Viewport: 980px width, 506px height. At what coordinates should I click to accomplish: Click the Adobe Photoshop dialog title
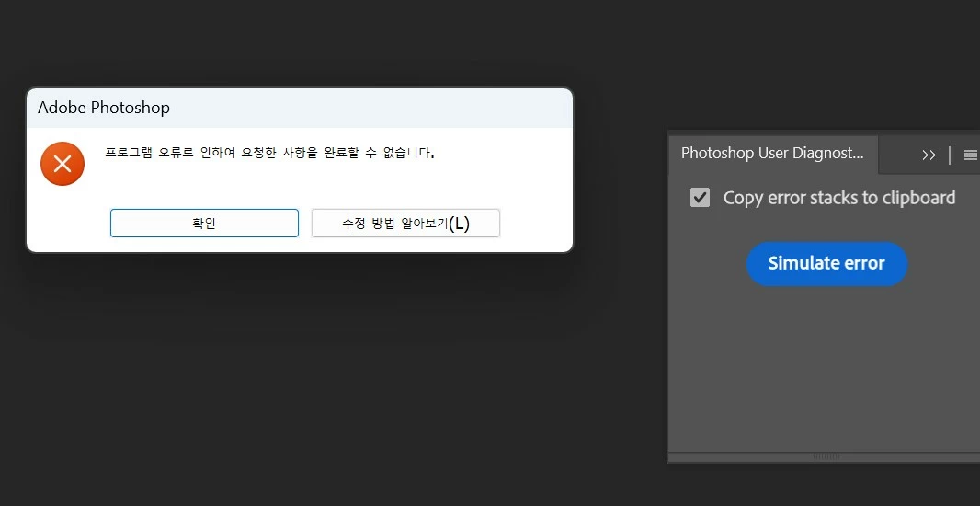(x=104, y=108)
